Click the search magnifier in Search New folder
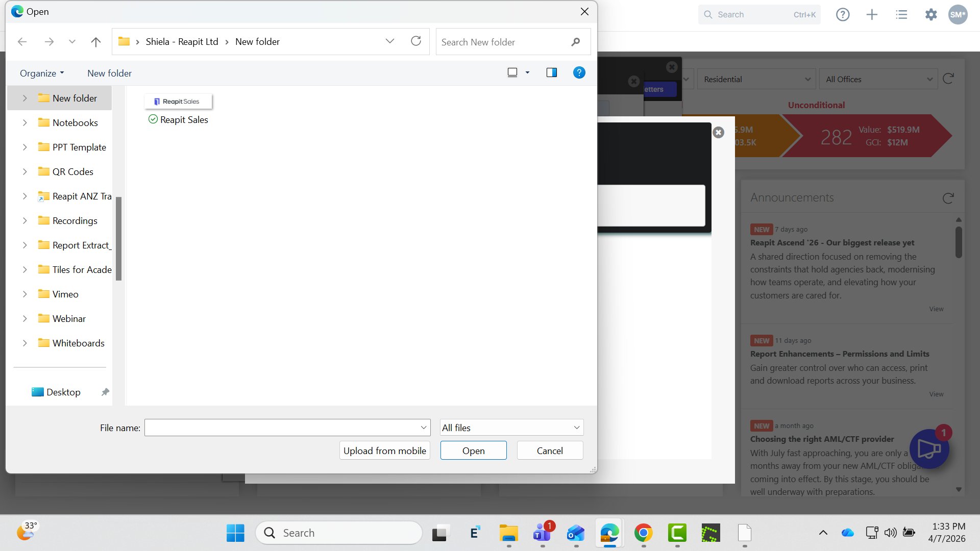980x551 pixels. click(x=576, y=42)
